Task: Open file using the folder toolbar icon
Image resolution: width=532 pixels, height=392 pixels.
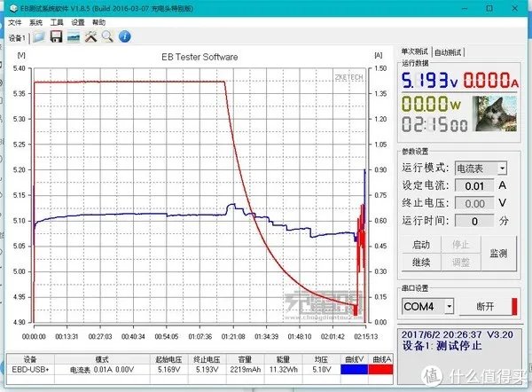Action: tap(39, 36)
